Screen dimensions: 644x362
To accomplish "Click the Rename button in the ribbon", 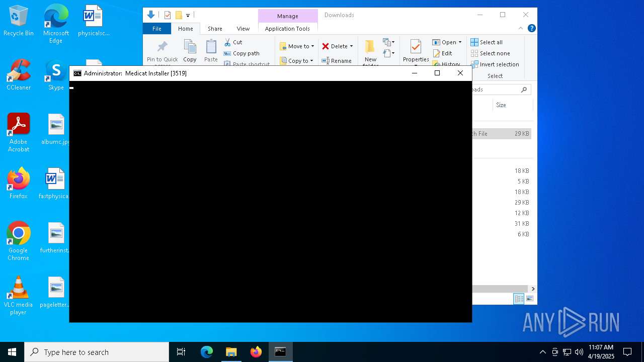I will coord(337,61).
